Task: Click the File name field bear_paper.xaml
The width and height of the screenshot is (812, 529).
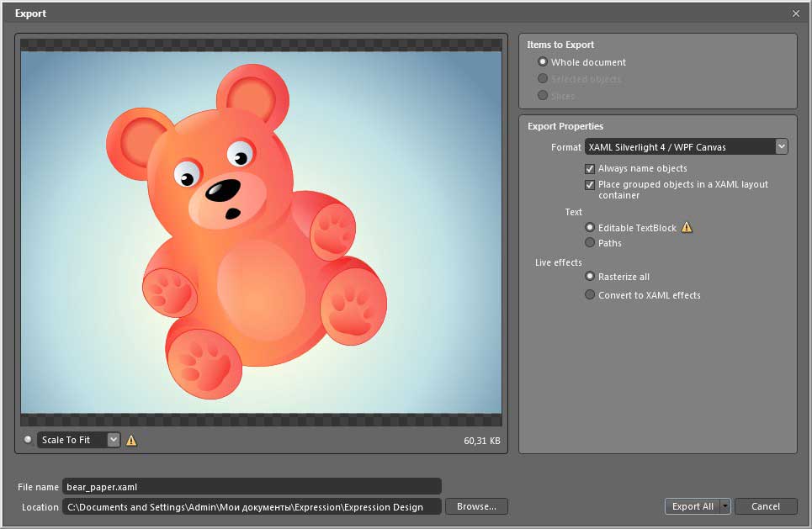Action: (x=252, y=487)
